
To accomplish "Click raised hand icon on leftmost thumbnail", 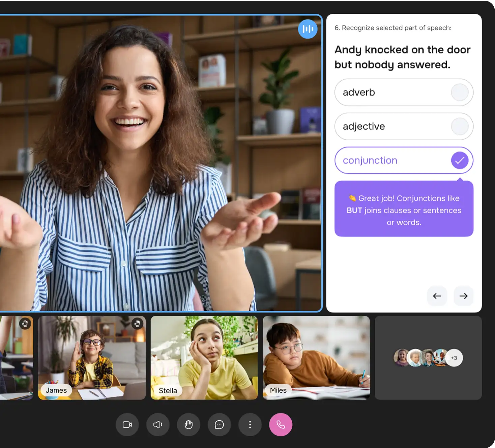I will (25, 324).
